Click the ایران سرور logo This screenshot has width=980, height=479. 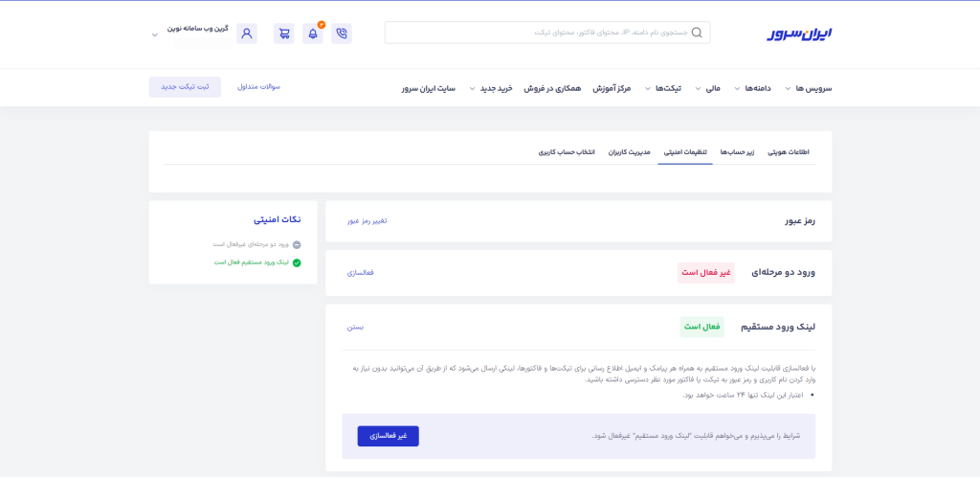799,34
